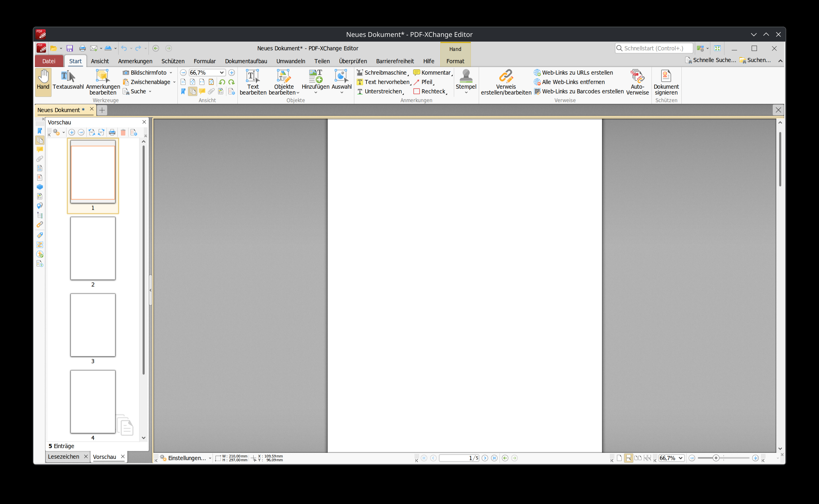819x504 pixels.
Task: Select page 3 thumbnail in Vorschau
Action: tap(93, 325)
